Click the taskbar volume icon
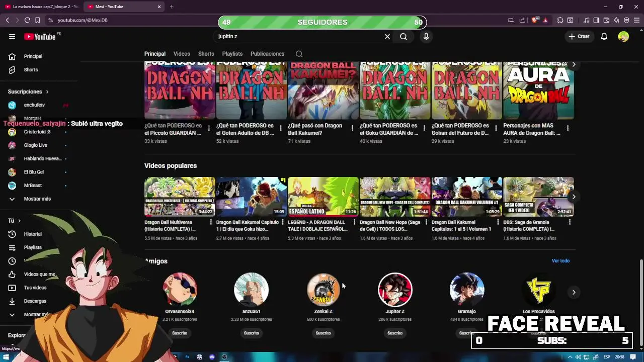The height and width of the screenshot is (362, 644). click(x=578, y=357)
